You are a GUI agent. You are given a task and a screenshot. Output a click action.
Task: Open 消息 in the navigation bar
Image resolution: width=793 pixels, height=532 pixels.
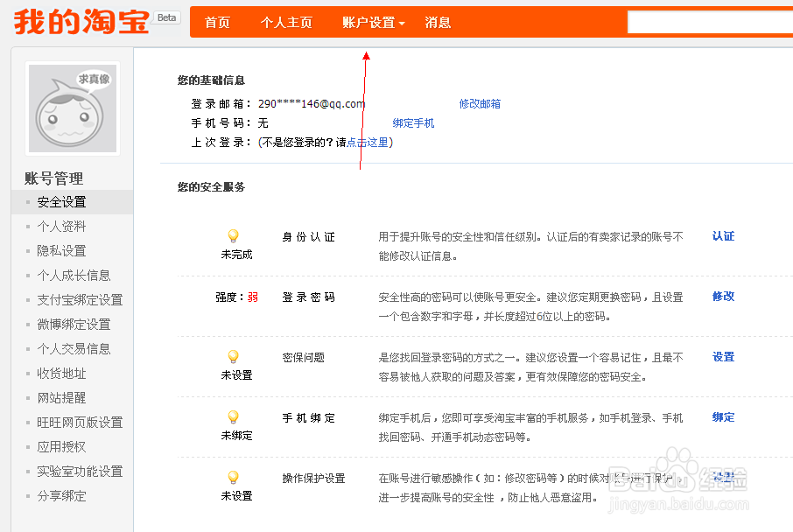(x=438, y=23)
